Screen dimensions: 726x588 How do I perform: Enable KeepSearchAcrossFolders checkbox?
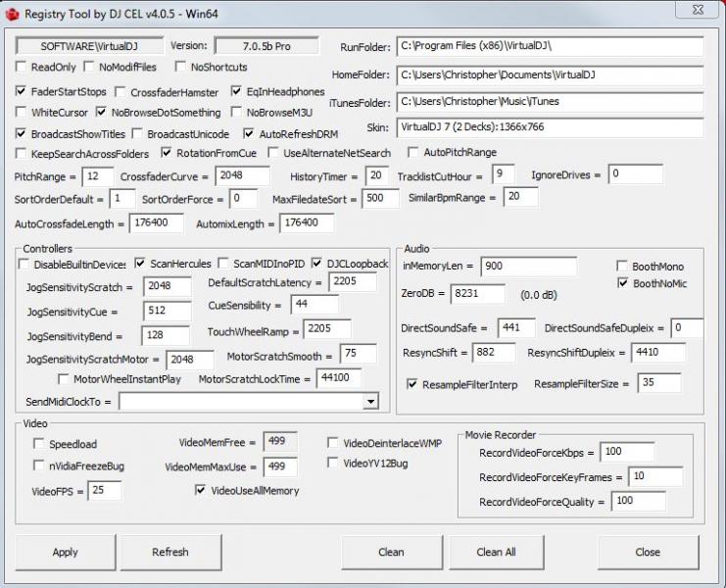coord(21,153)
